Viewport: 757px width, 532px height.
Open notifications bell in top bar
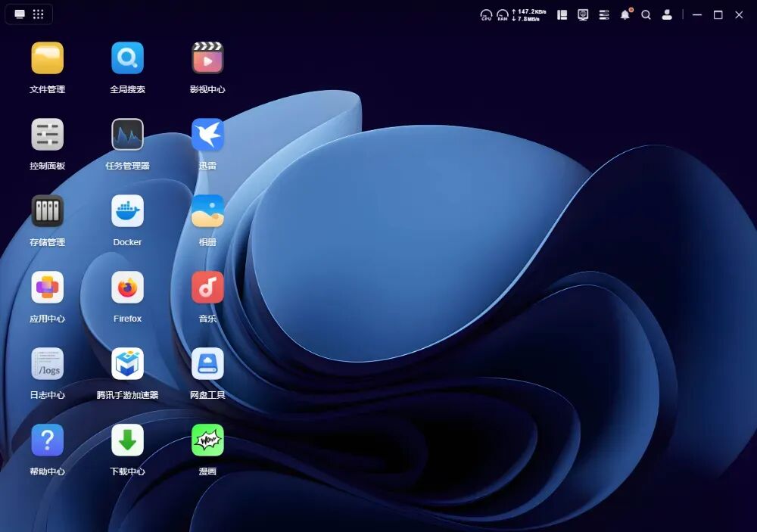point(625,14)
